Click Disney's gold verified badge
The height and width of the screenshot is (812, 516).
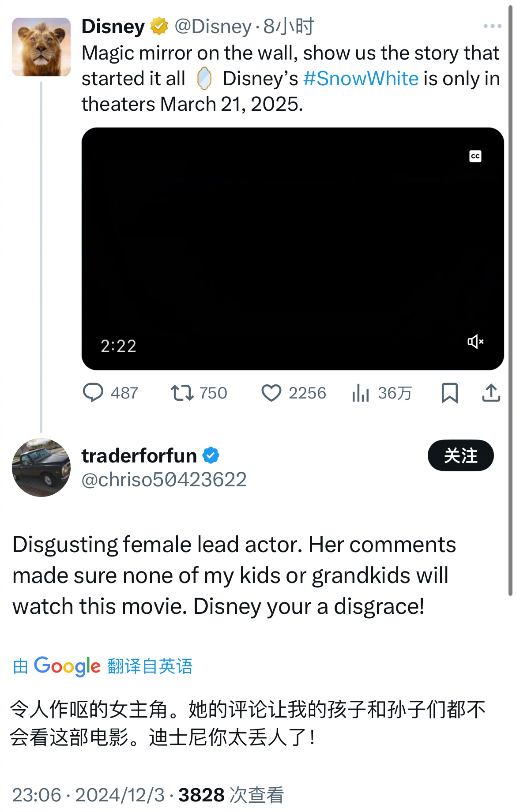(159, 26)
